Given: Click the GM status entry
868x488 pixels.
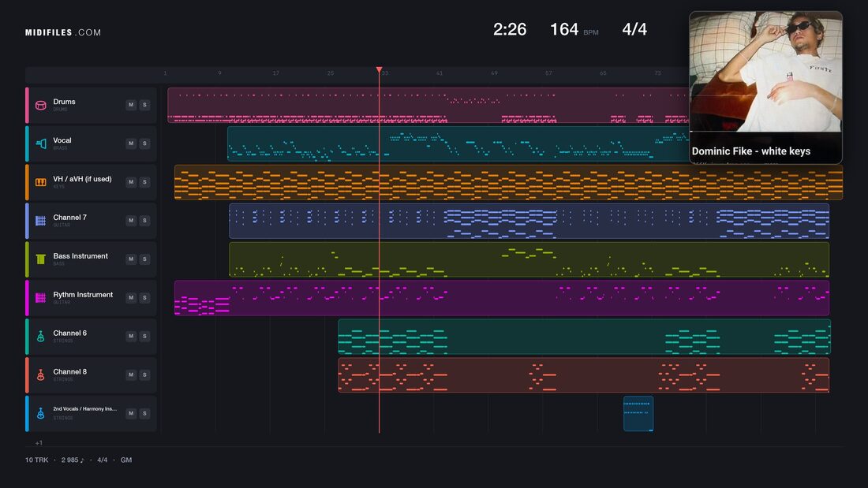Looking at the screenshot, I should 126,460.
